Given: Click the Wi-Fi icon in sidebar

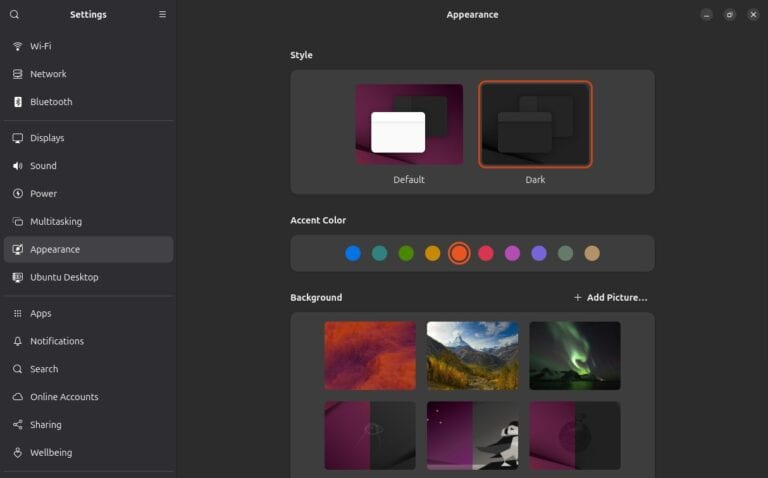Looking at the screenshot, I should 18,46.
